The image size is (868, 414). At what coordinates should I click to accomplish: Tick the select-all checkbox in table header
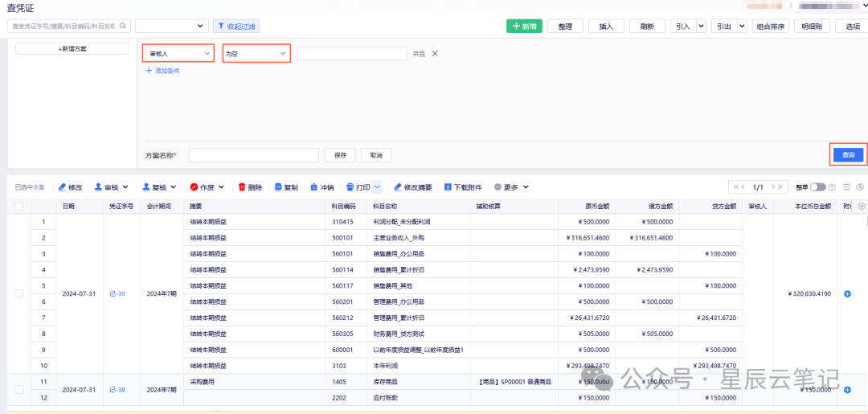(x=18, y=206)
